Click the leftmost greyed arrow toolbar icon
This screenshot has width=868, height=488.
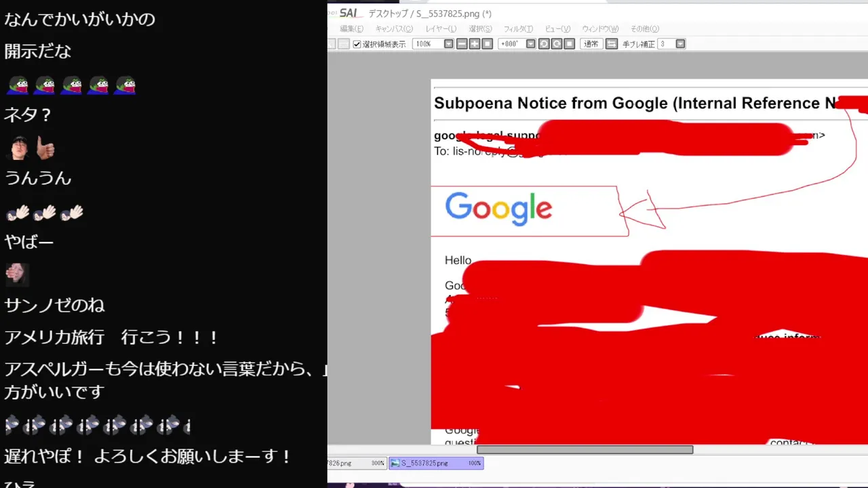pos(332,44)
